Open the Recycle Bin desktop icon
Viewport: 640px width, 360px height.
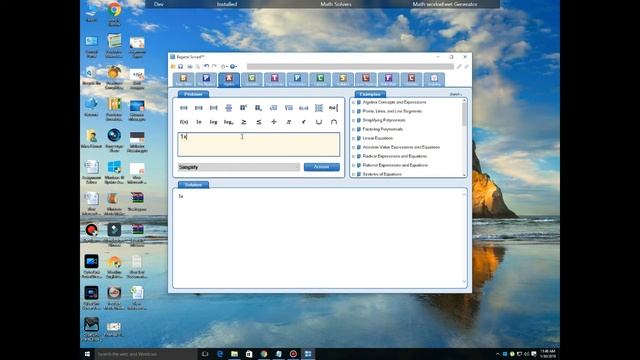click(x=91, y=76)
